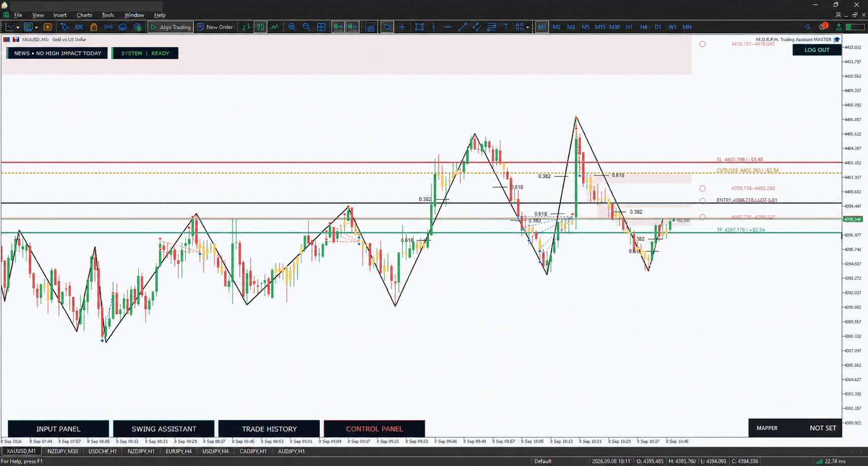Click the MAPPER NOT SET button

tap(795, 428)
